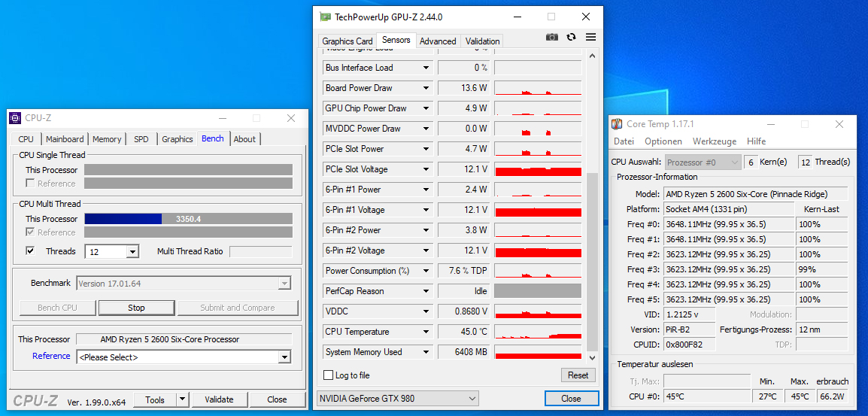Open the Werkzeuge menu in Core Temp
This screenshot has height=416, width=868.
coord(714,141)
